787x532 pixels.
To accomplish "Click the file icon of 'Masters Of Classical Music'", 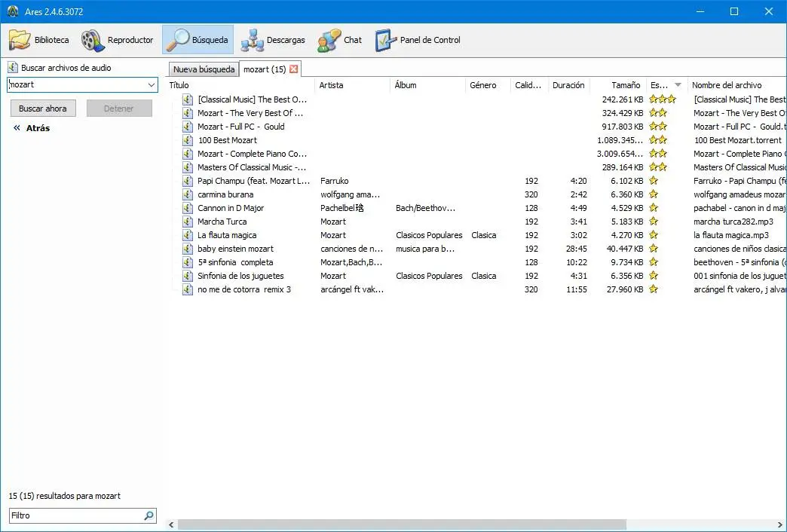I will 188,167.
